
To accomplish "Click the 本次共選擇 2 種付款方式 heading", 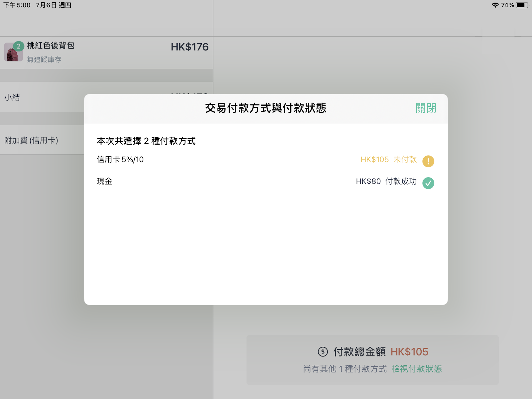I will click(146, 141).
